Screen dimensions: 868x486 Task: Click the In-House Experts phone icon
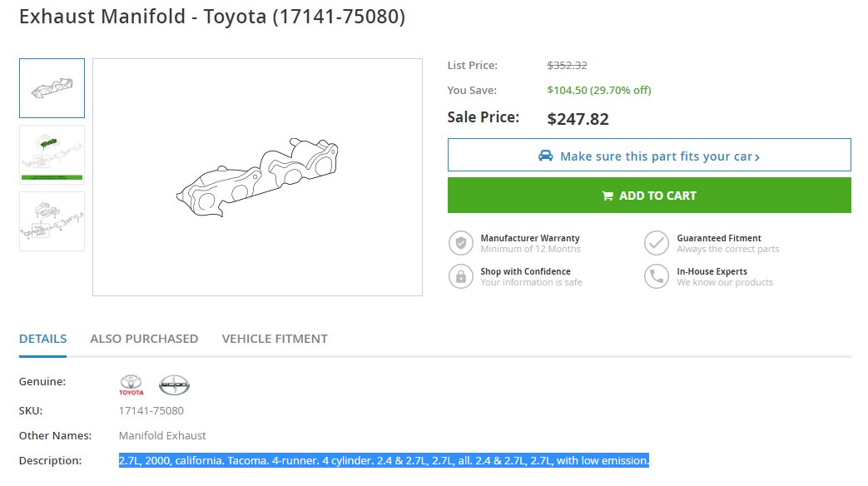657,276
